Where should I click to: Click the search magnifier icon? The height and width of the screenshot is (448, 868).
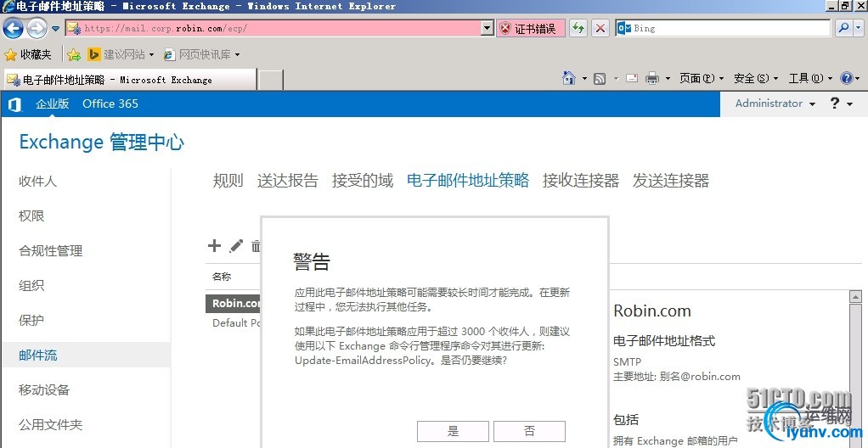[x=843, y=28]
